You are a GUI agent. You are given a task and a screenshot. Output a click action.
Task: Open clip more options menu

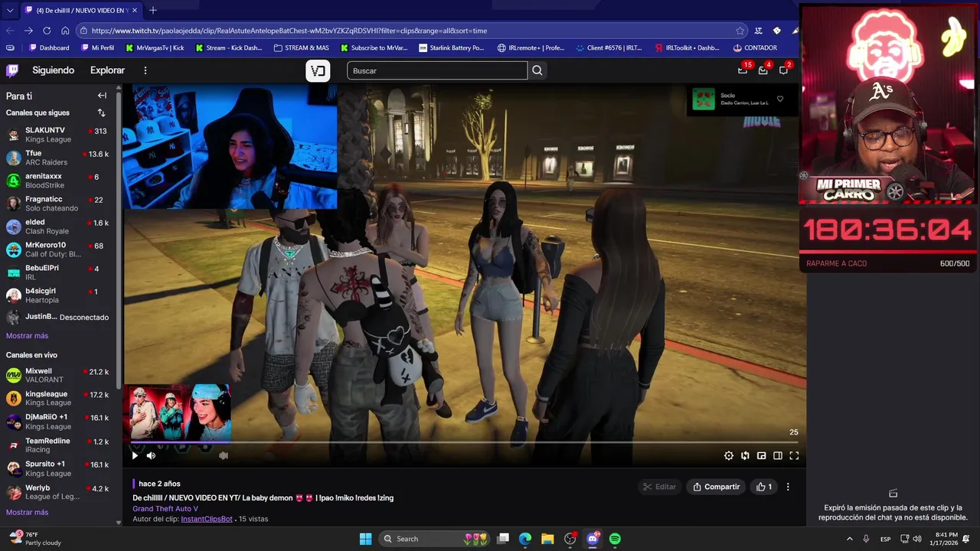click(x=788, y=487)
